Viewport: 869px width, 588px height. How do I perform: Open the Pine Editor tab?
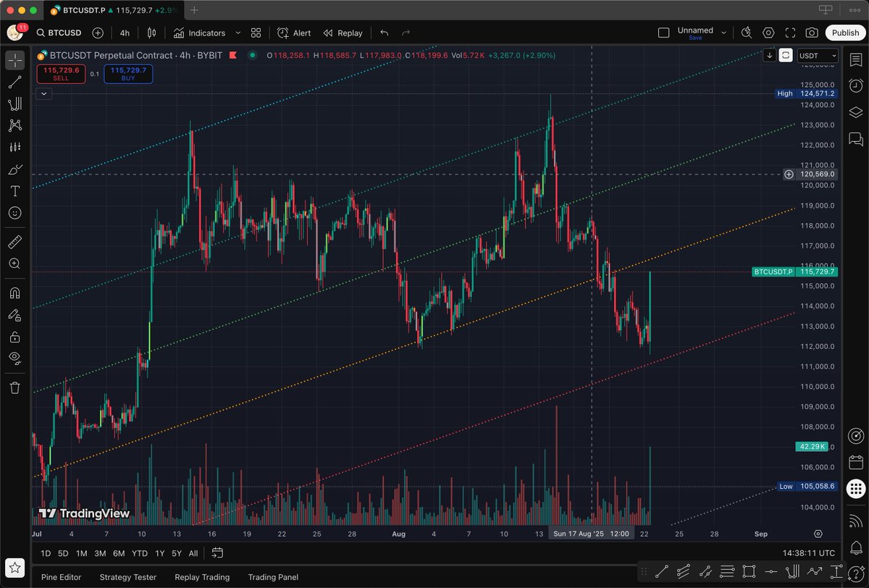(60, 577)
